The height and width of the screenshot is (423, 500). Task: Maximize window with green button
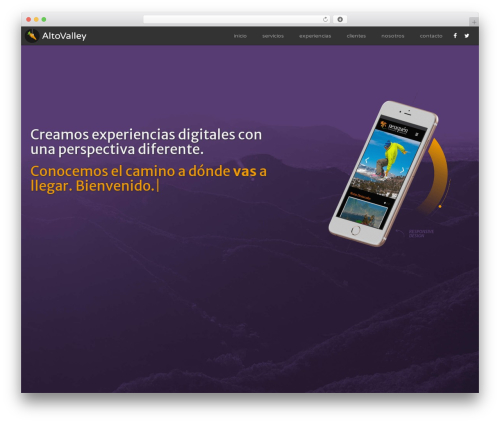(x=44, y=19)
